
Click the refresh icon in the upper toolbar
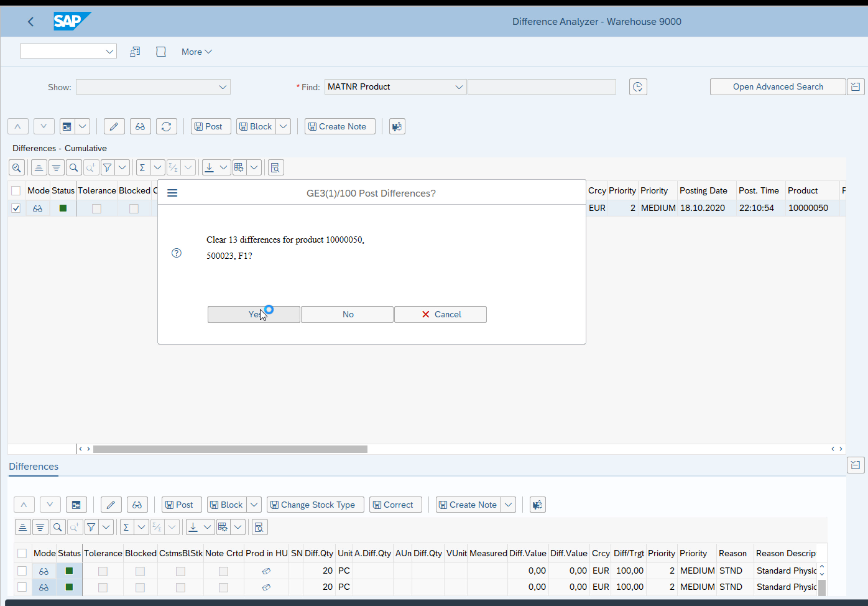point(166,127)
